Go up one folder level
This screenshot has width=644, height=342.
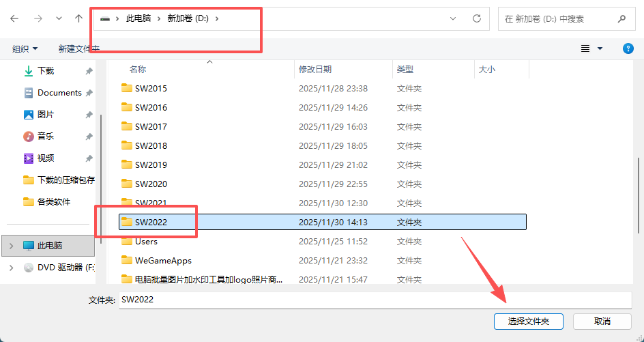79,18
